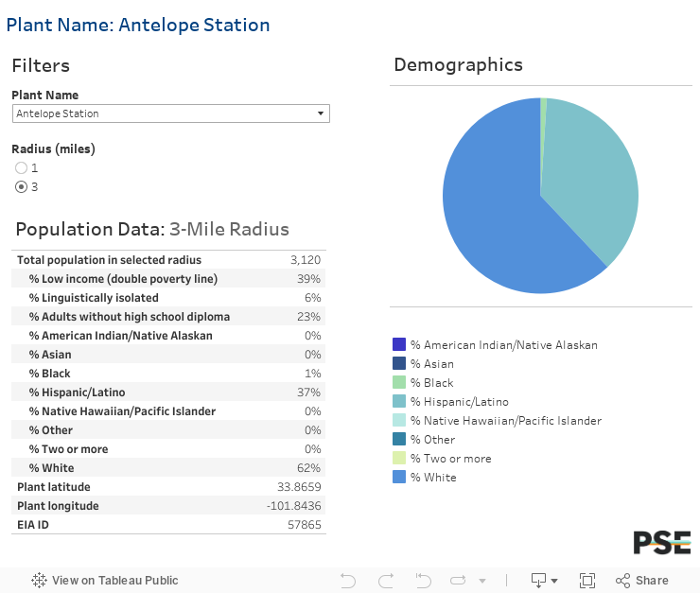The width and height of the screenshot is (700, 593).
Task: Click the total population value 3,120
Action: 306,260
